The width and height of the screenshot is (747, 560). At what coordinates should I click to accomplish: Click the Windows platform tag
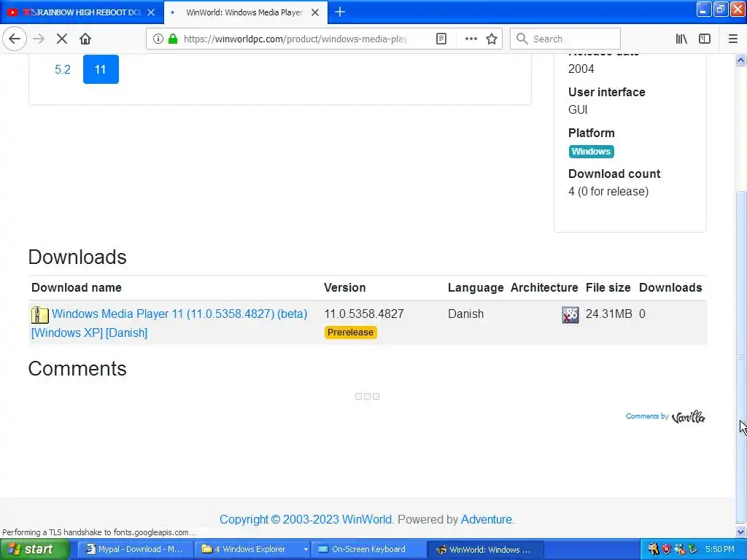click(x=591, y=152)
